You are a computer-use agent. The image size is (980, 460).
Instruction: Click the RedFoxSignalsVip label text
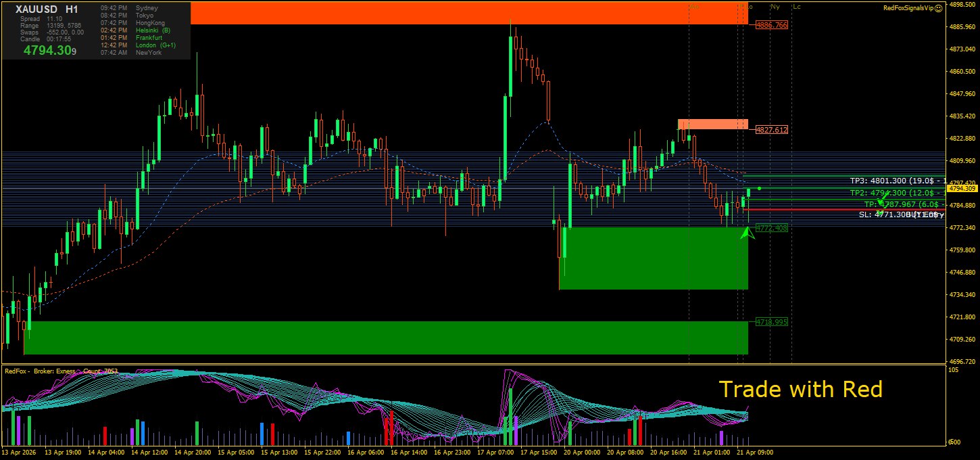(x=908, y=7)
